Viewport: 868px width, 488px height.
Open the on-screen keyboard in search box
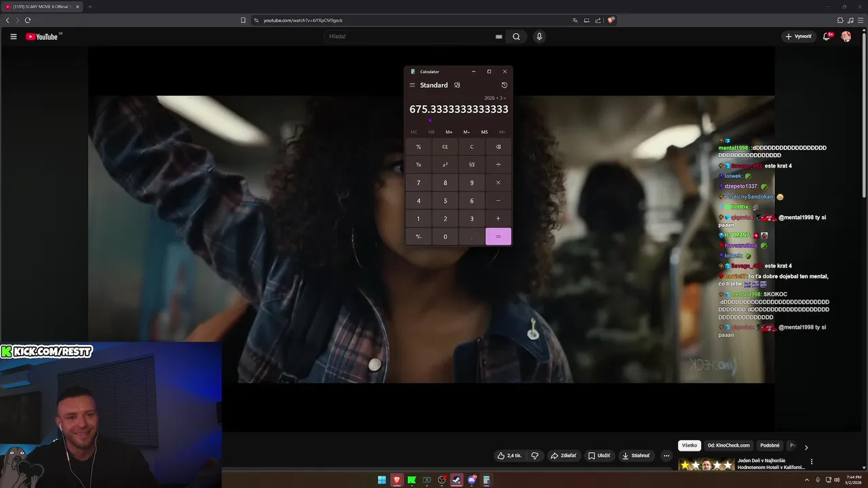click(499, 37)
